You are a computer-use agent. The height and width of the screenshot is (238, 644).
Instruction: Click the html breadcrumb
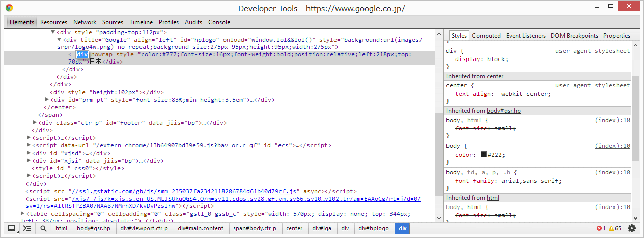[x=61, y=229]
